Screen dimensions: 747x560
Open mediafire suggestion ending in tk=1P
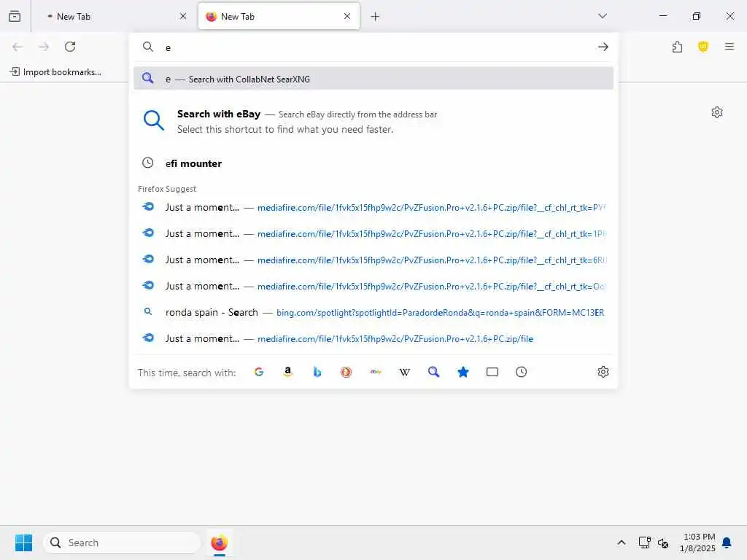[373, 233]
